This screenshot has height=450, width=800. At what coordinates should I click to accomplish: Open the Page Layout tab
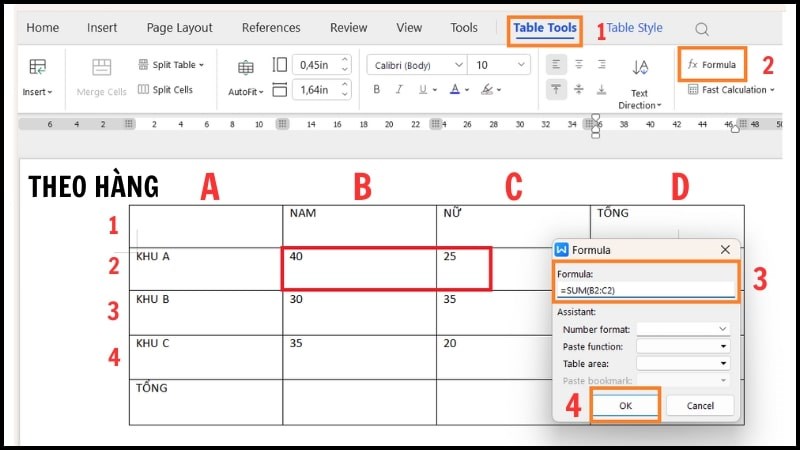179,28
